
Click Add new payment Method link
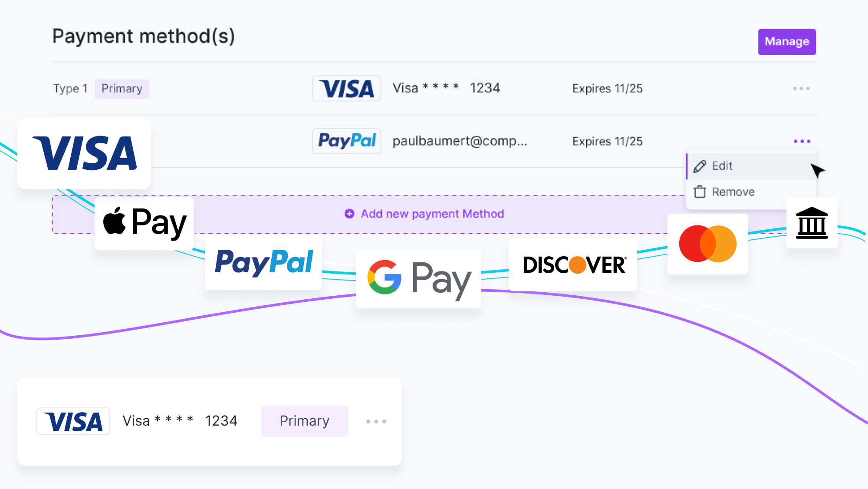pyautogui.click(x=432, y=214)
